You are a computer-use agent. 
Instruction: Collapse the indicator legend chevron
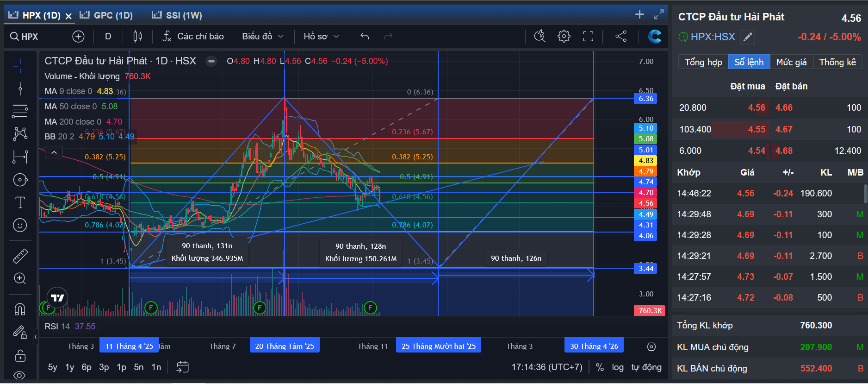[54, 152]
